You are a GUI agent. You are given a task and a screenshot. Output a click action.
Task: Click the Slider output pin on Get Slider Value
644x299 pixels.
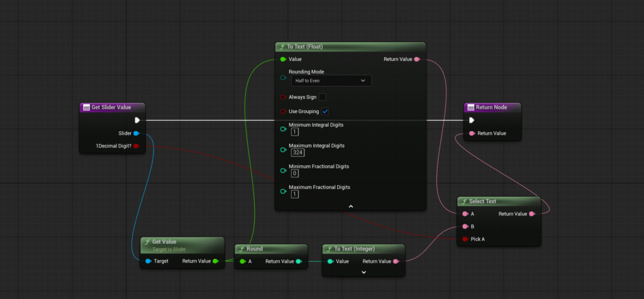click(x=136, y=133)
